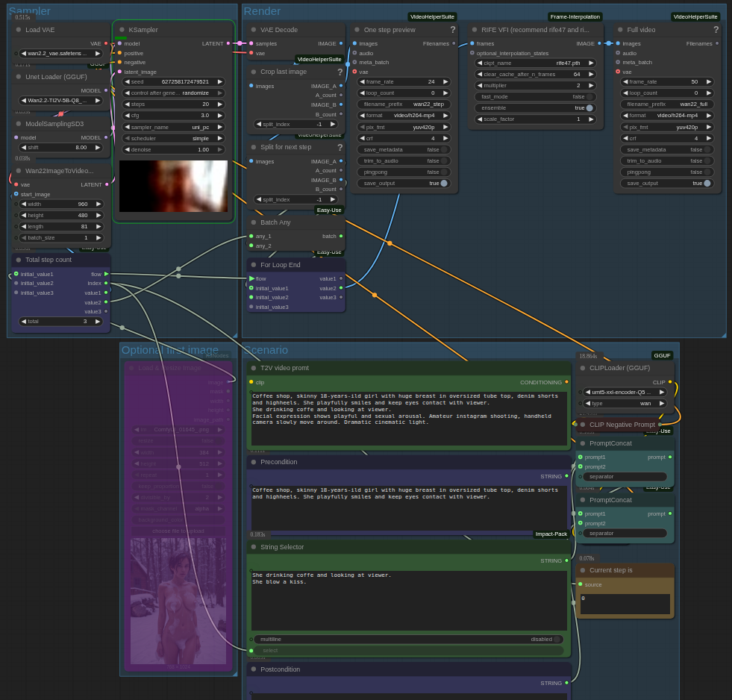Open the type dropdown in CLIPLoader (GGUF)
This screenshot has width=732, height=700.
pyautogui.click(x=625, y=403)
